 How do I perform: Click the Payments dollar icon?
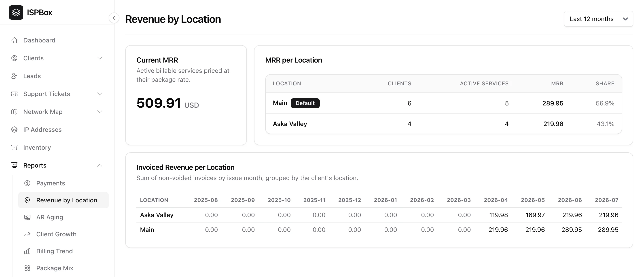(27, 183)
